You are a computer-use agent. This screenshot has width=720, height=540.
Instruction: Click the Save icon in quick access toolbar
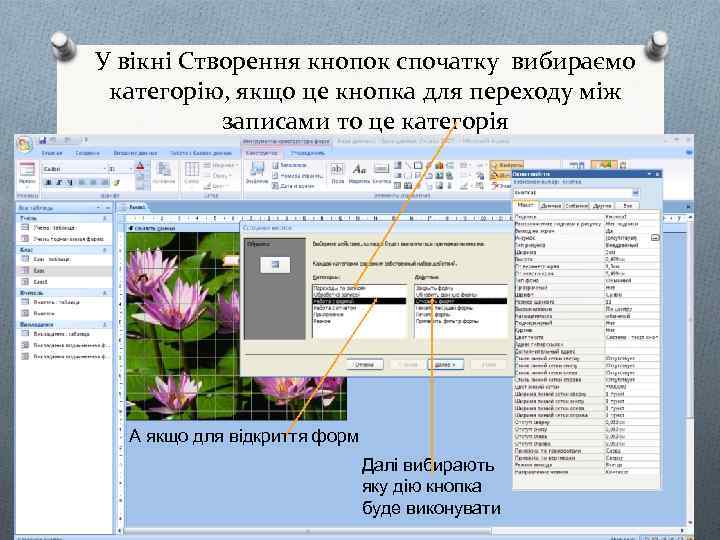pos(43,140)
